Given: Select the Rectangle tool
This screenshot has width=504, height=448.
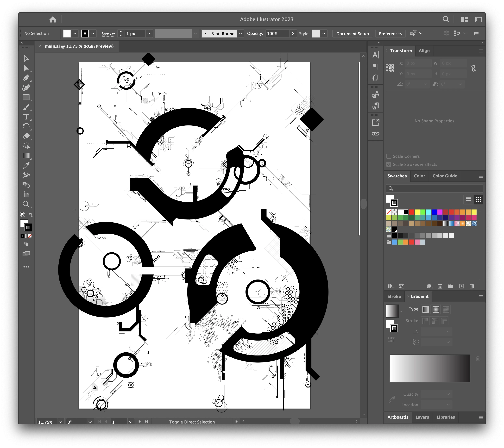Looking at the screenshot, I should pos(26,97).
